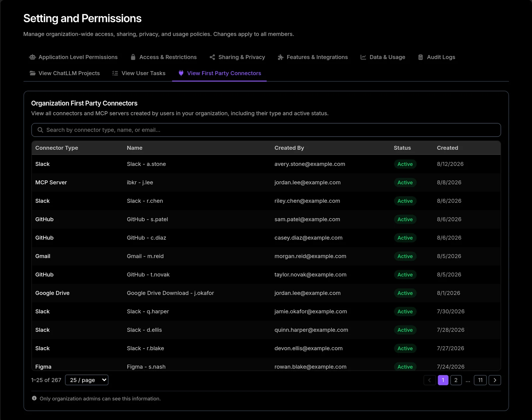Click the Active badge in the Google Drive row

tap(405, 293)
